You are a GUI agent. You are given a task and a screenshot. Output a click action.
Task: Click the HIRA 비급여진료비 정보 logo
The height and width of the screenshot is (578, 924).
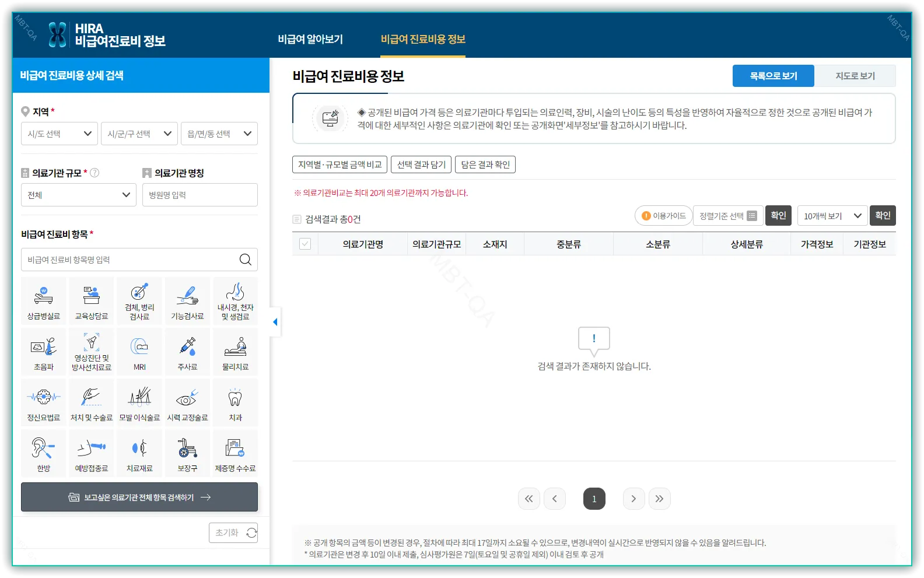coord(107,35)
